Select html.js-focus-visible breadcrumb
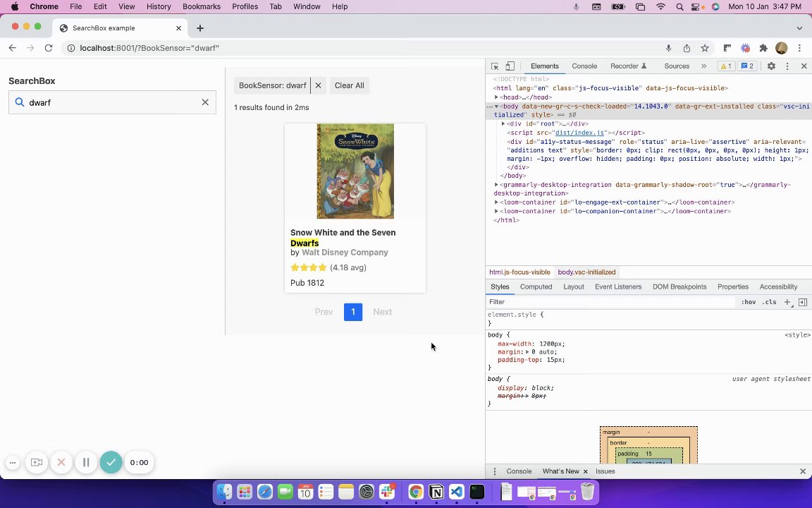This screenshot has width=812, height=508. coord(519,272)
